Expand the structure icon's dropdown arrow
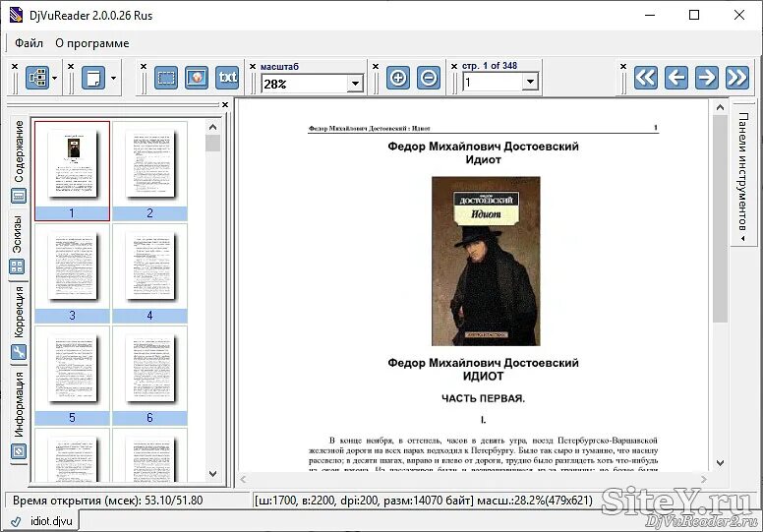763x532 pixels. pos(54,78)
